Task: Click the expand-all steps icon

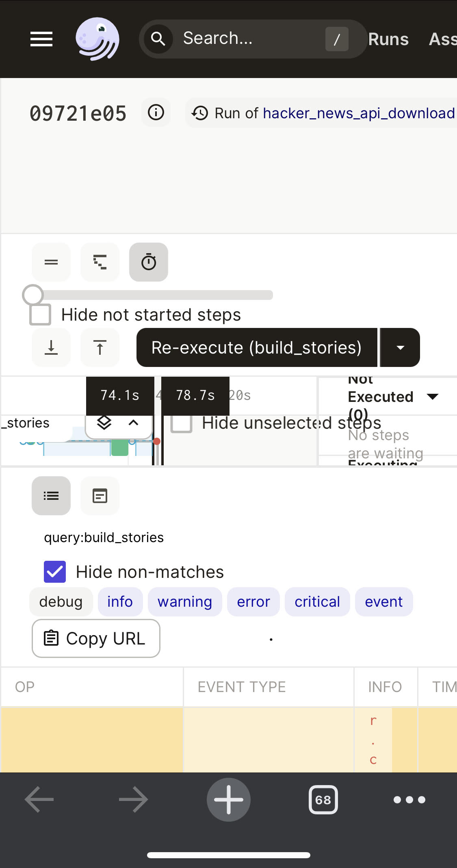Action: point(51,347)
